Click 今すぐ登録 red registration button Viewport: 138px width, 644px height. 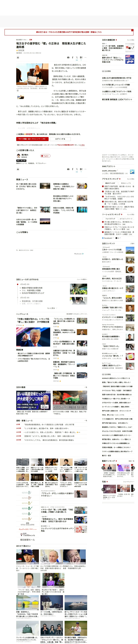(32, 139)
